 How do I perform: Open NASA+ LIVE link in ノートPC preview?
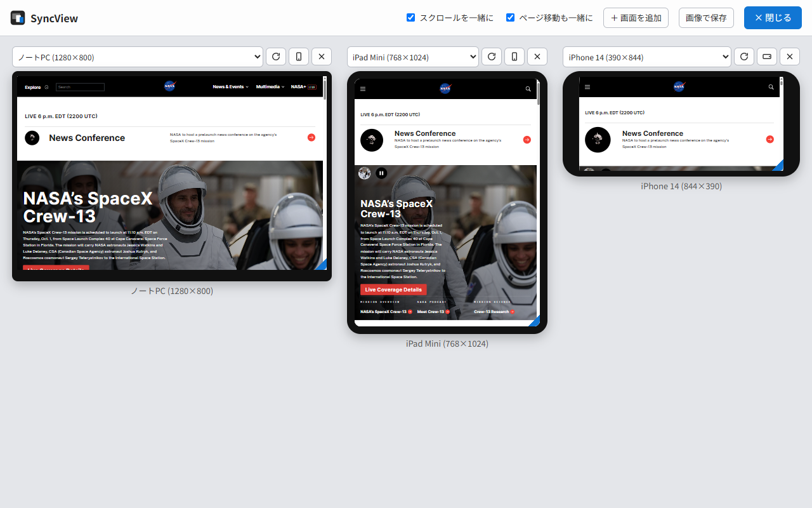pyautogui.click(x=303, y=86)
